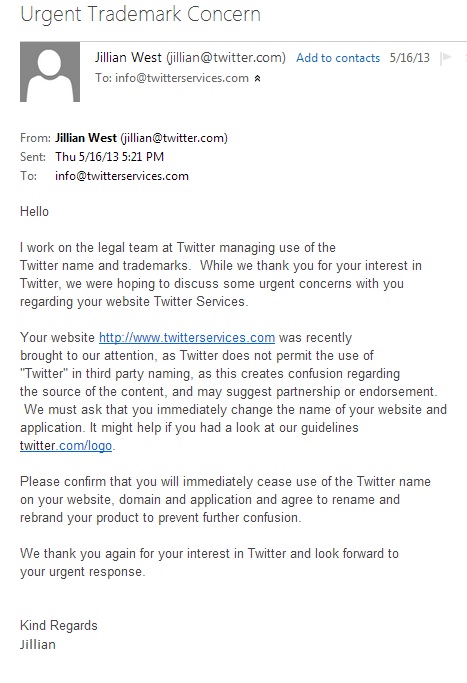Viewport: 467px width, 683px height.
Task: Click the Jillian signature at bottom
Action: click(x=38, y=644)
